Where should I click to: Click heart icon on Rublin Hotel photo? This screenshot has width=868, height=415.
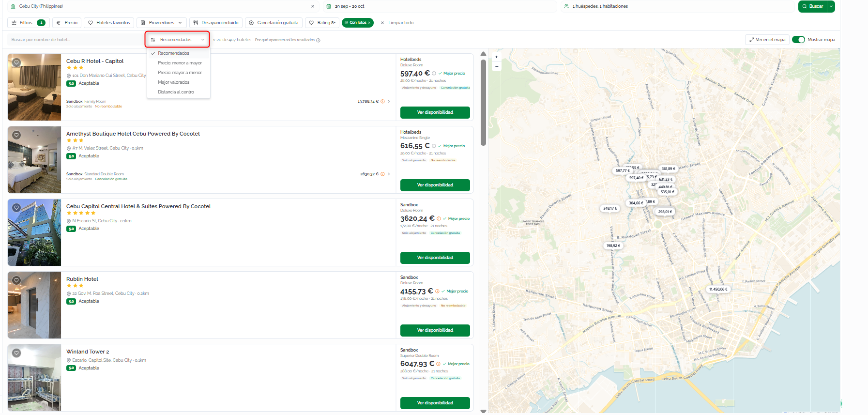point(16,280)
